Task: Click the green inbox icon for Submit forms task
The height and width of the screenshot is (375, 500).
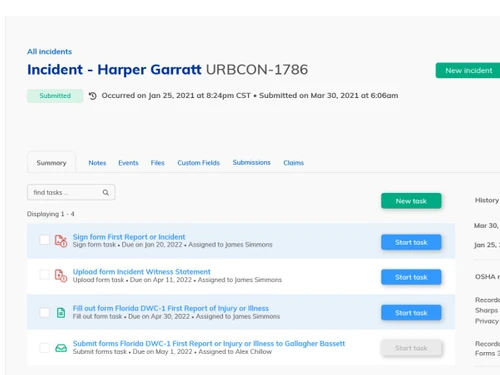Action: click(x=61, y=348)
